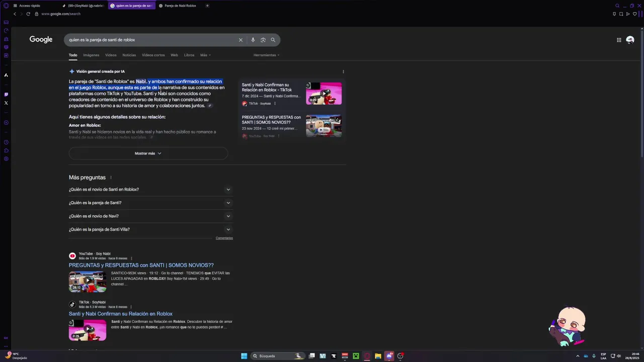Expand '¿Quién es el novio de Santi en Roblox?'
This screenshot has width=644, height=362.
150,190
